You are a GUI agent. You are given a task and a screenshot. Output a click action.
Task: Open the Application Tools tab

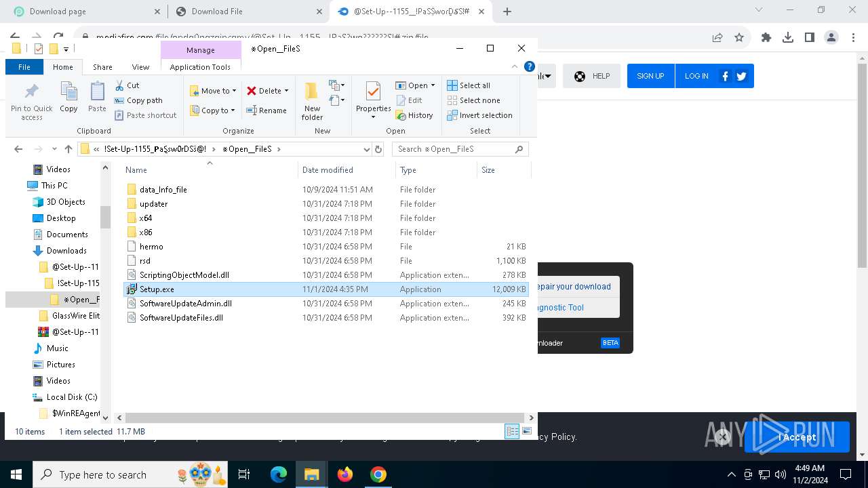point(200,67)
